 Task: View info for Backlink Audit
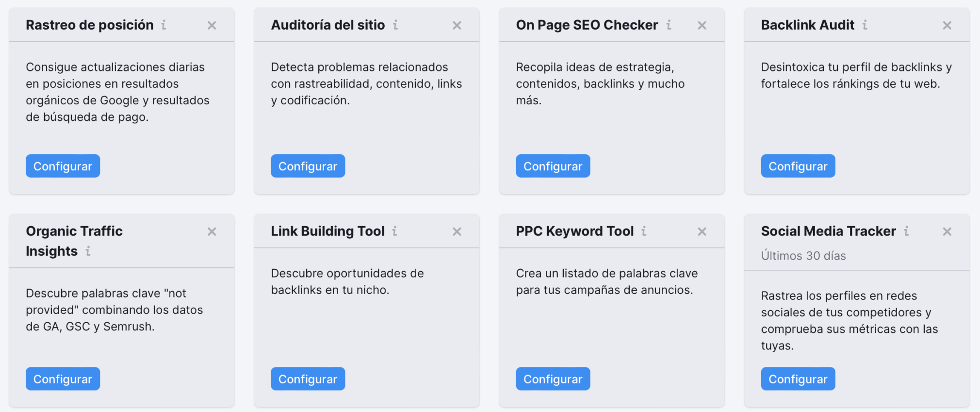point(865,25)
